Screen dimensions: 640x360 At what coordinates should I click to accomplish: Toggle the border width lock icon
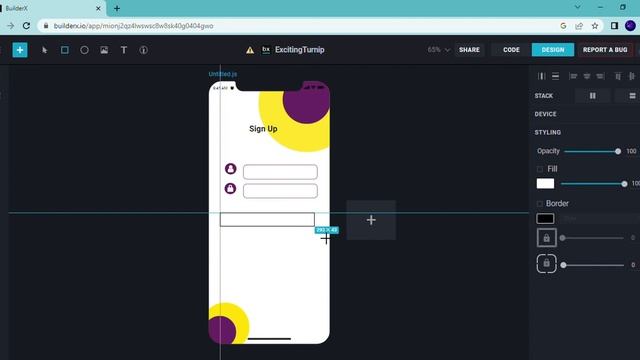point(547,238)
